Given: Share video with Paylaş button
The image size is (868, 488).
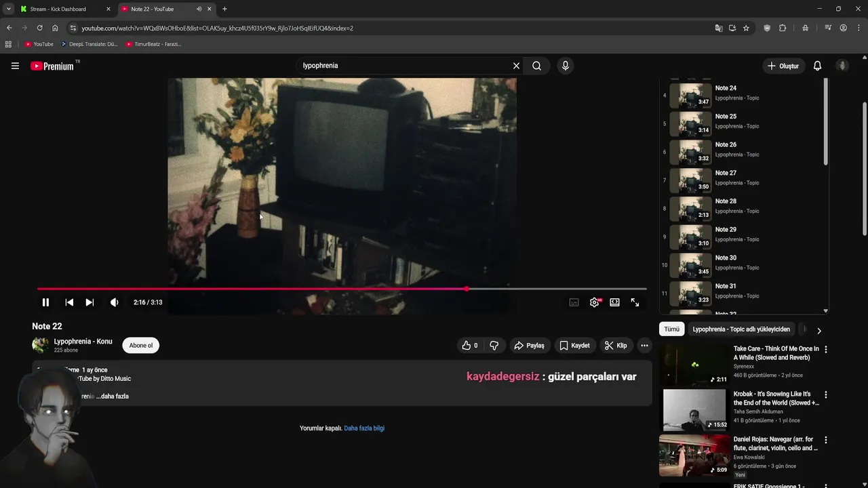Looking at the screenshot, I should (x=529, y=346).
